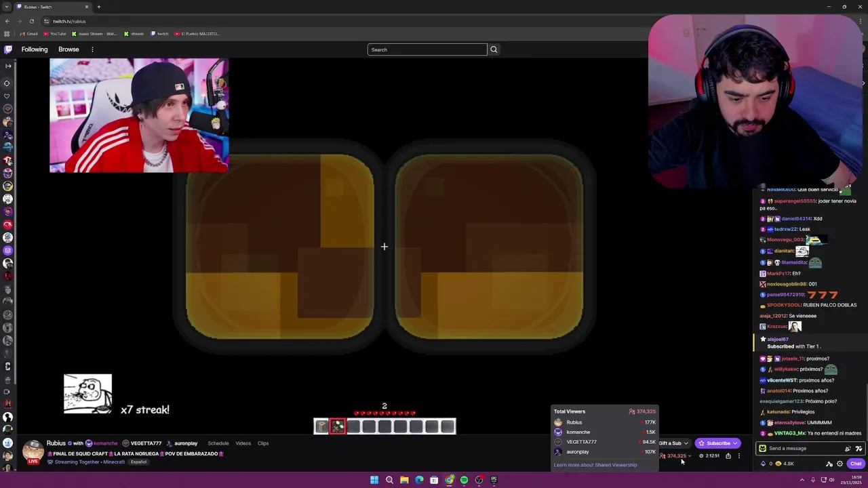Screen dimensions: 868x488
Task: Open a new browser tab
Action: point(98,7)
